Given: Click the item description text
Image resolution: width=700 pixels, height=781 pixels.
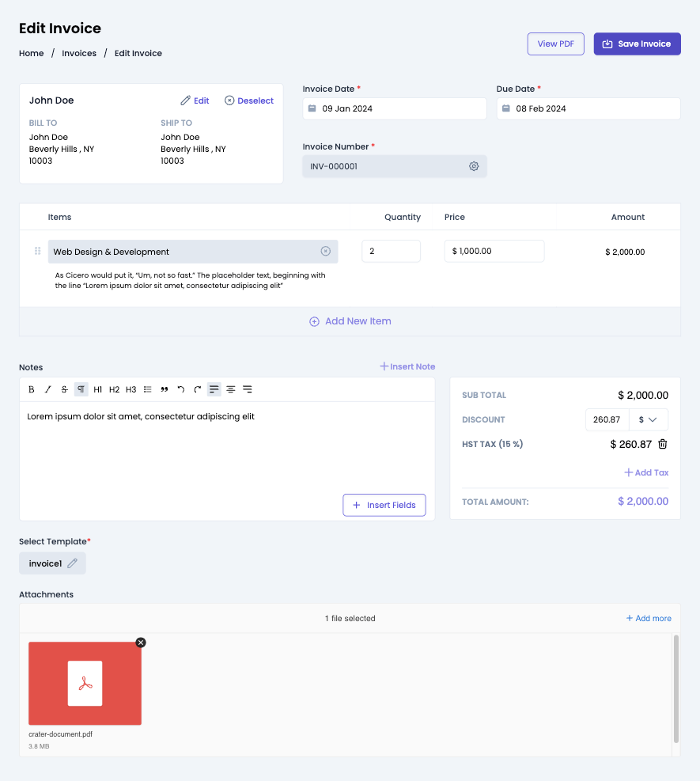Looking at the screenshot, I should pyautogui.click(x=190, y=280).
